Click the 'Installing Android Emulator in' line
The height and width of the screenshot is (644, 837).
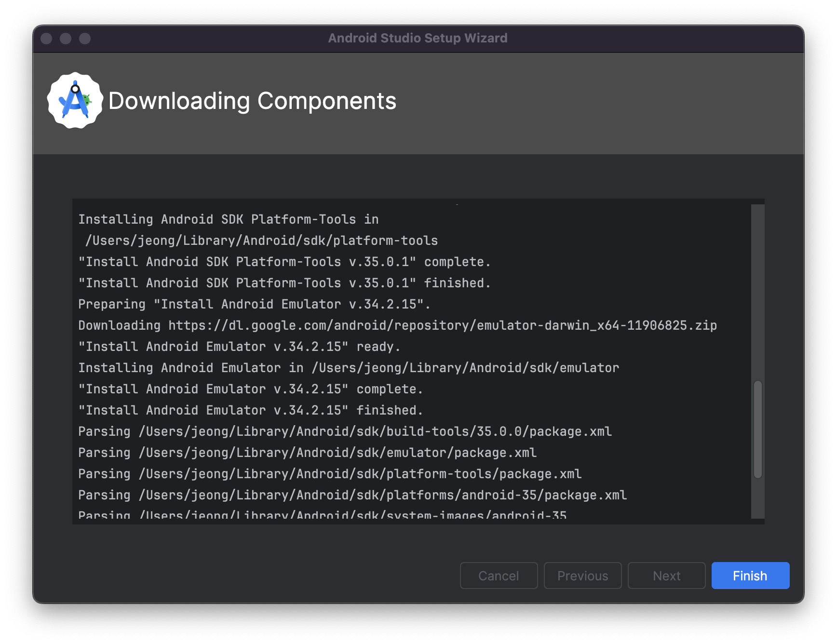click(x=349, y=368)
